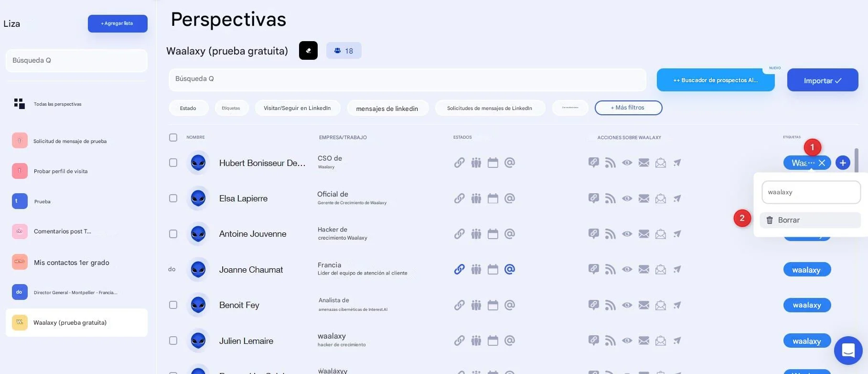
Task: Open the chat support bubble
Action: click(848, 351)
